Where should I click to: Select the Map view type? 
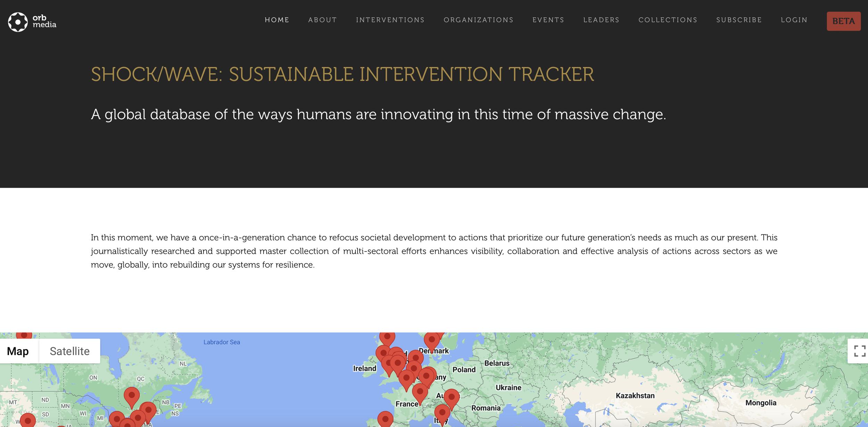(18, 351)
